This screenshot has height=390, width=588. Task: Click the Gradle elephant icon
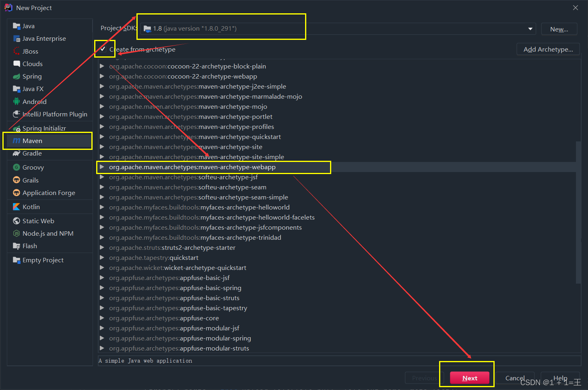(17, 154)
